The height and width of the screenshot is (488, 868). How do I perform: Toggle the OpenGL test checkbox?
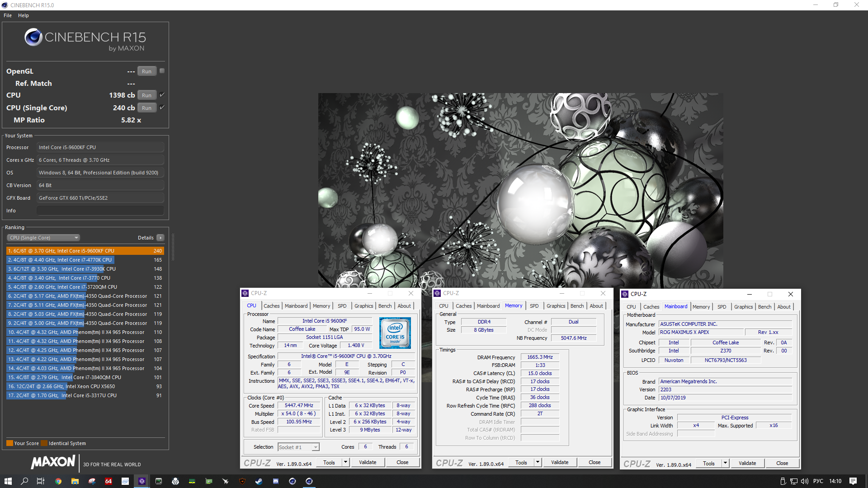[x=162, y=71]
